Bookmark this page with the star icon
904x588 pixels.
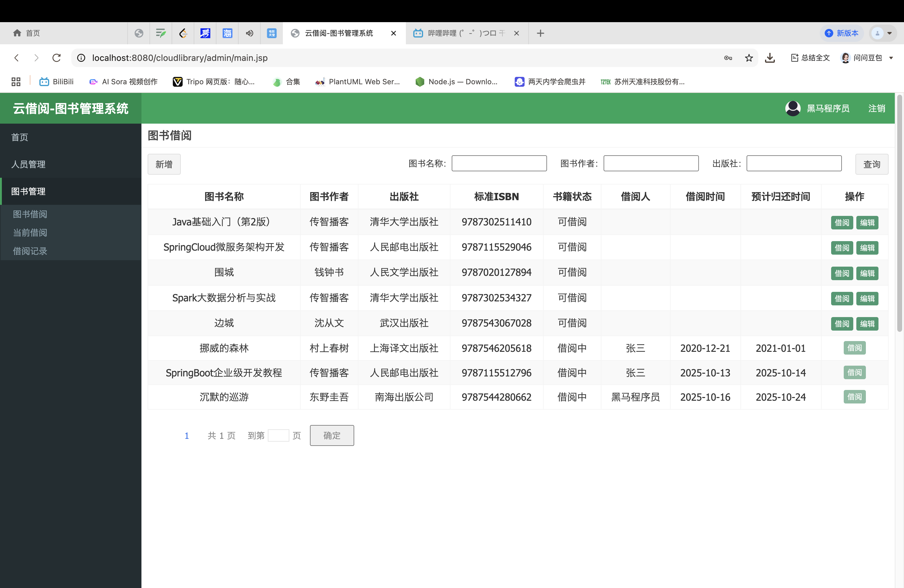[749, 58]
